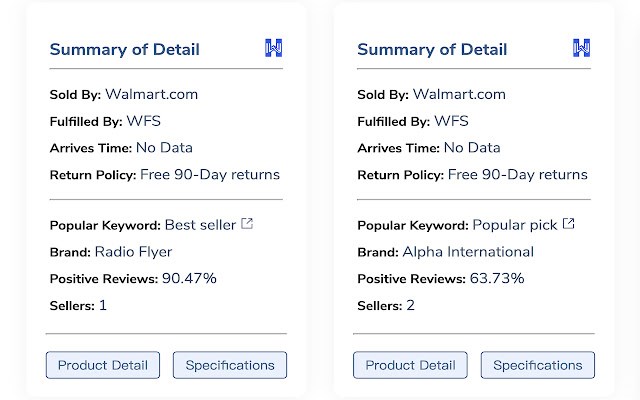This screenshot has width=640, height=400.
Task: Select the Radio Flyer brand name
Action: tap(133, 252)
